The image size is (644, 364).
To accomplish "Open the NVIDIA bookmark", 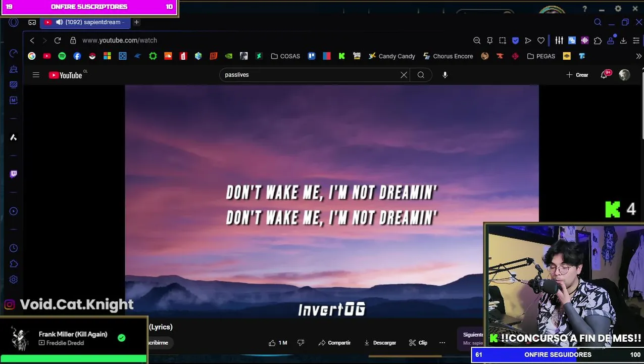I will [229, 56].
